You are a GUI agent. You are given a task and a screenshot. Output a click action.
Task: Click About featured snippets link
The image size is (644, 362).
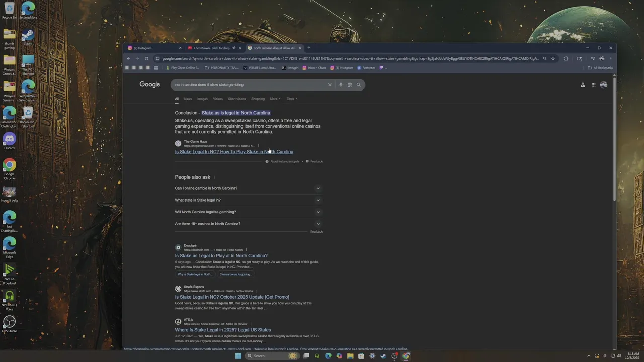[285, 162]
